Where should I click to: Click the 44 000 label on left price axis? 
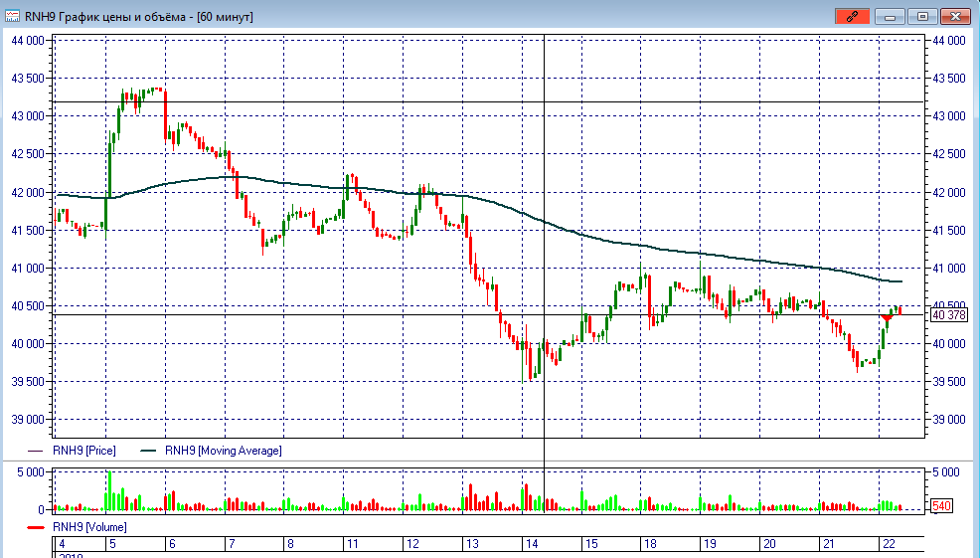tap(27, 41)
